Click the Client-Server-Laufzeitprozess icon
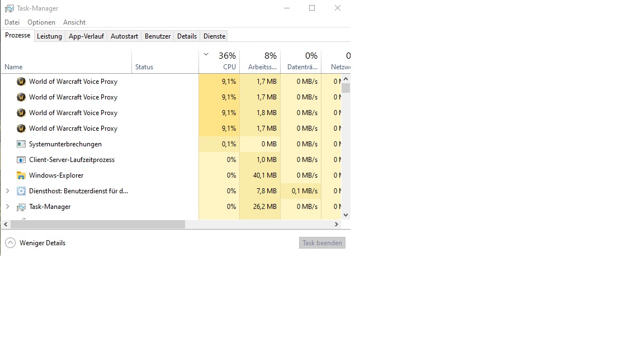 pyautogui.click(x=21, y=160)
